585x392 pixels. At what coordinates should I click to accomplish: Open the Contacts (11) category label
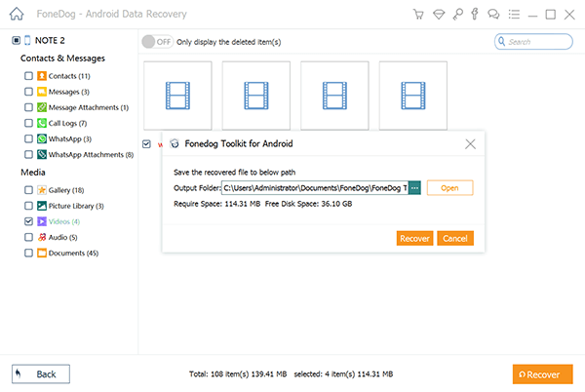tap(69, 76)
